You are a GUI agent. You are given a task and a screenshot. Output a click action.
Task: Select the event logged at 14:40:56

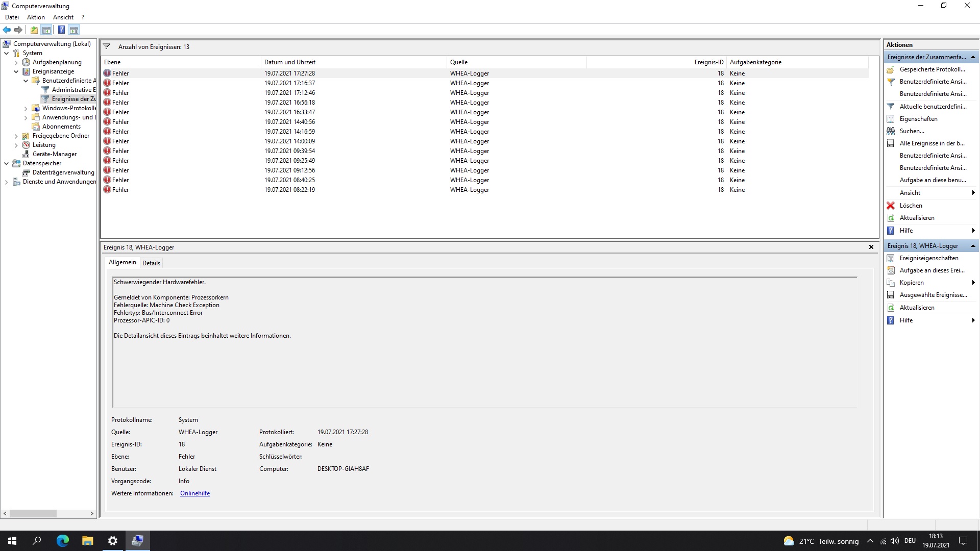(x=289, y=122)
